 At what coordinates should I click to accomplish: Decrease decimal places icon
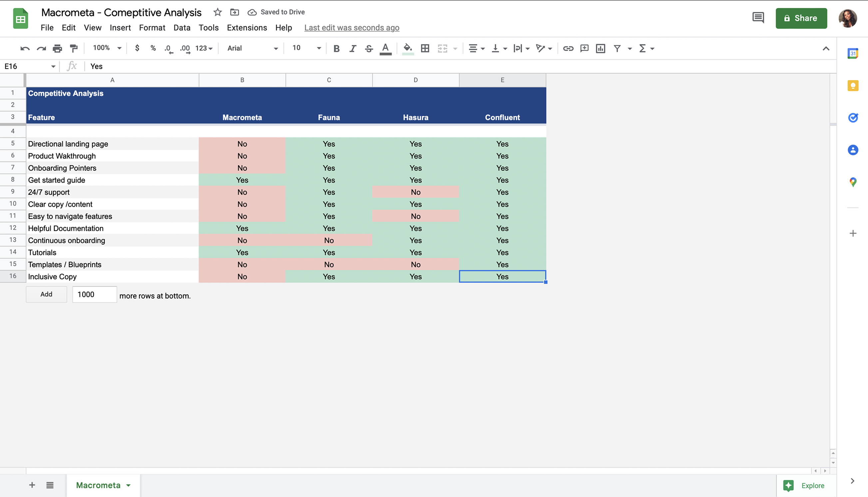coord(169,49)
